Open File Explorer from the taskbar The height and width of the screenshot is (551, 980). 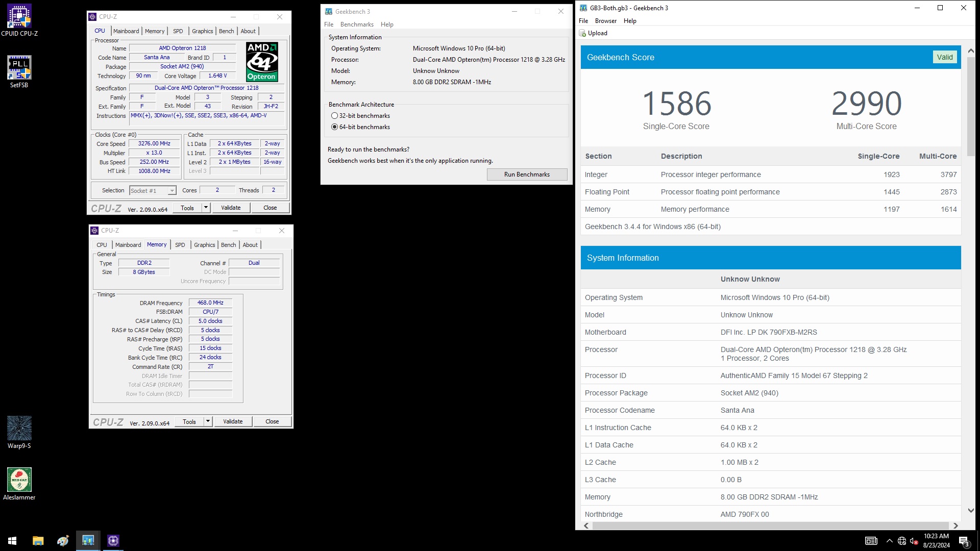(x=38, y=541)
